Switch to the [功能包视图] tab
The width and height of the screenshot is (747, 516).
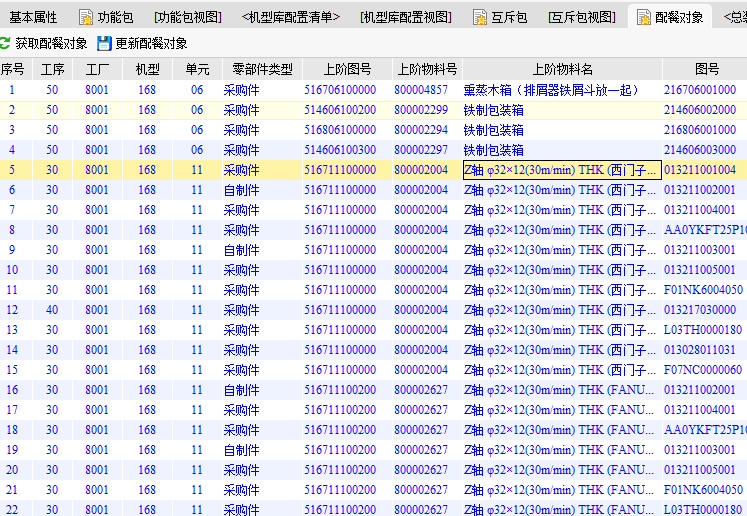tap(188, 18)
